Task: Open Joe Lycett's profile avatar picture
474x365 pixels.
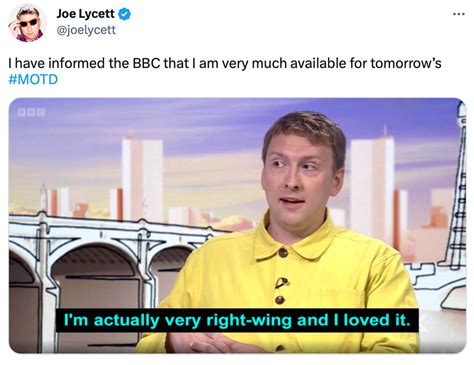Action: [27, 23]
